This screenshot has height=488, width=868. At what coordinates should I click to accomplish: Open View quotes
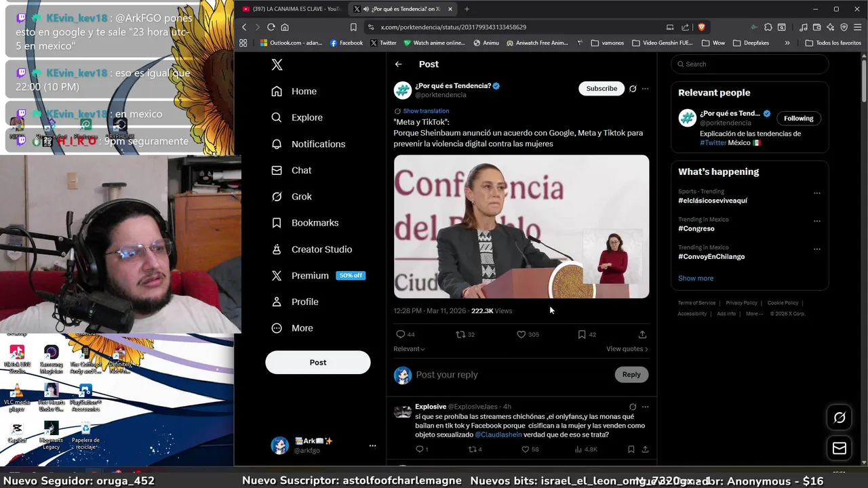point(627,349)
